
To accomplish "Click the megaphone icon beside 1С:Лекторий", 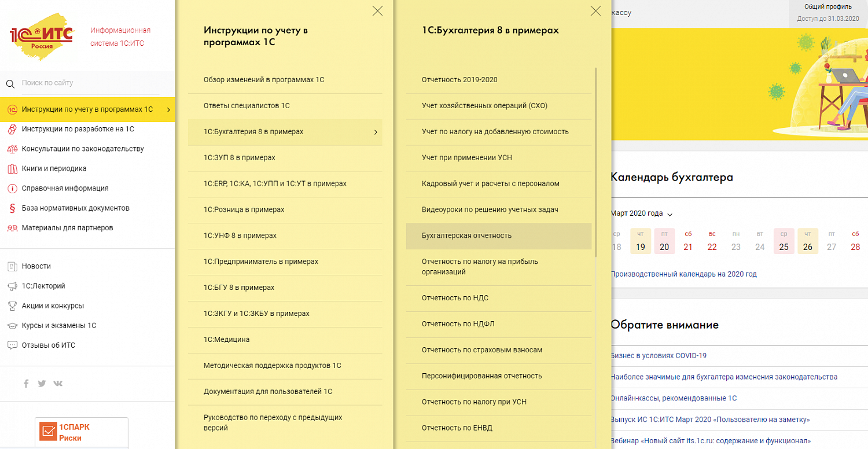I will (x=12, y=286).
